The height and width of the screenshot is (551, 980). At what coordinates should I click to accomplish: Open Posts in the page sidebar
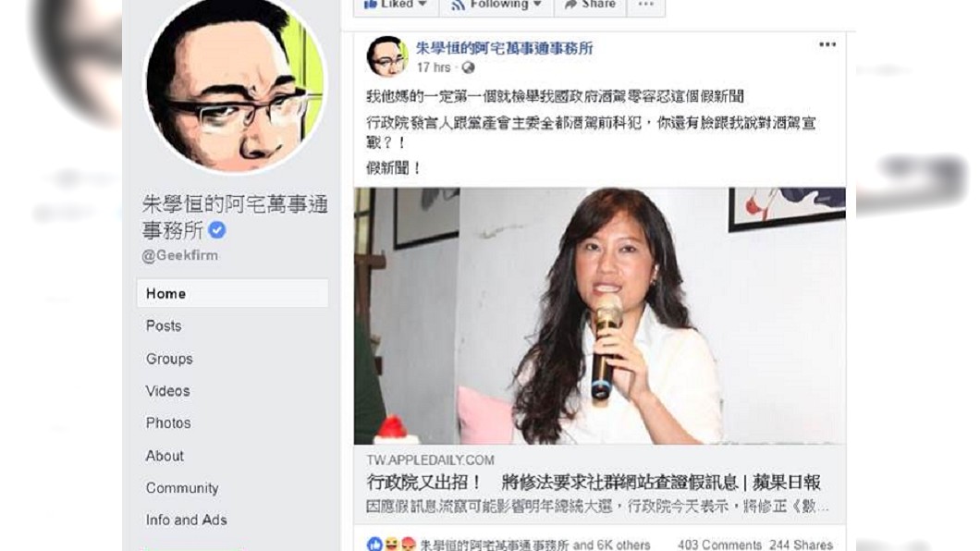point(164,326)
